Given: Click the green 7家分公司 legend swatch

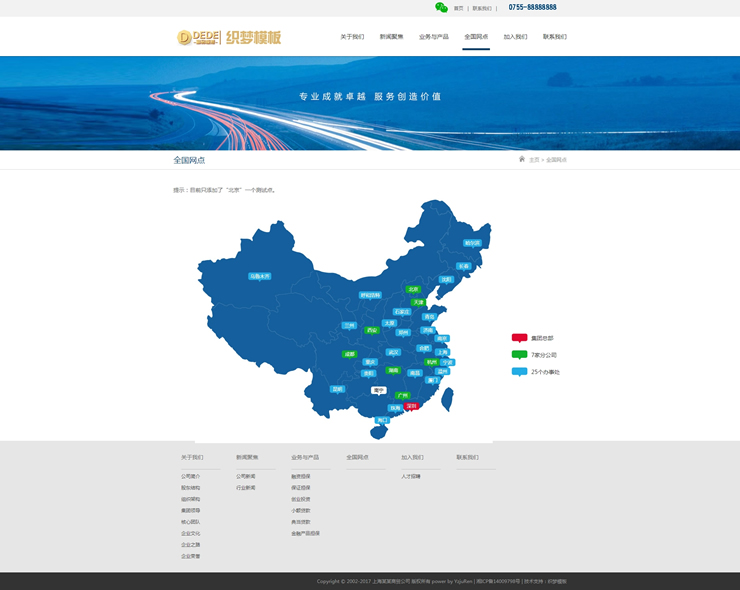Looking at the screenshot, I should (519, 355).
